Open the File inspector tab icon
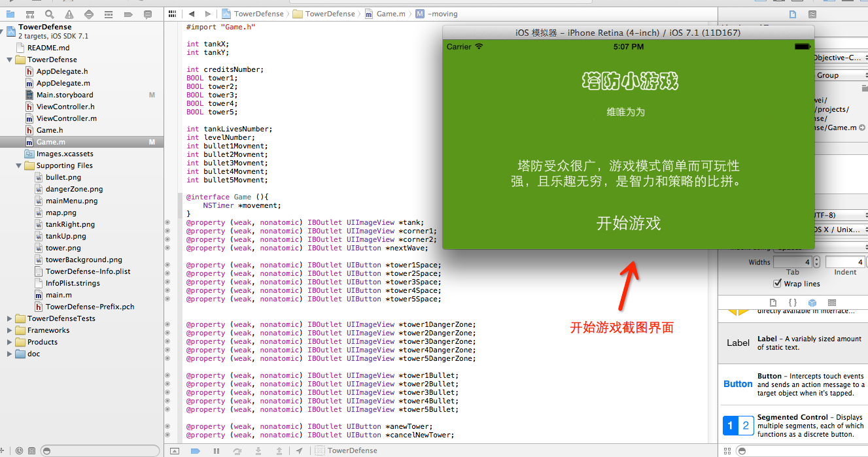 click(x=793, y=14)
